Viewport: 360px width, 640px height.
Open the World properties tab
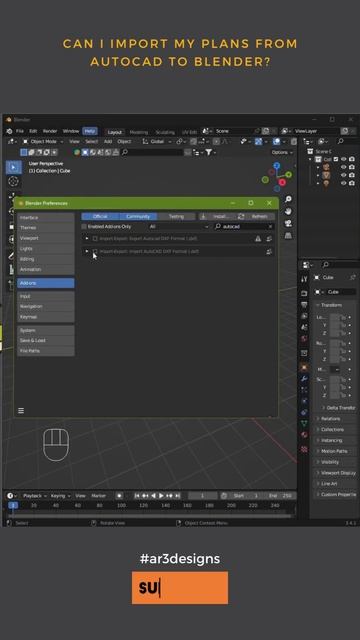pos(304,338)
